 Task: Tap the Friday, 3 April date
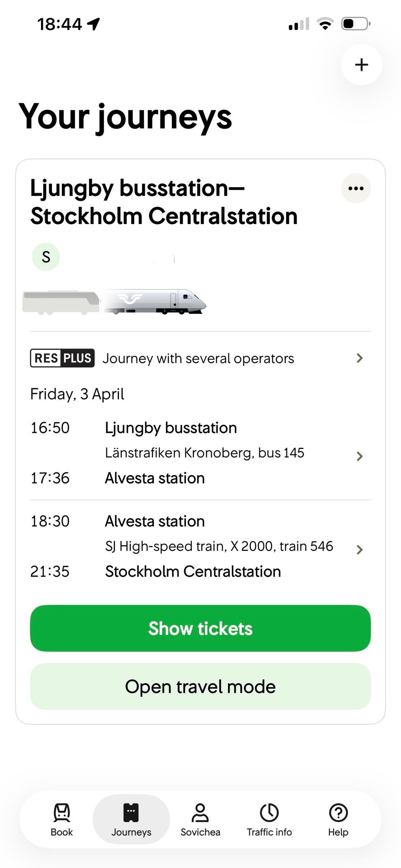pos(77,394)
